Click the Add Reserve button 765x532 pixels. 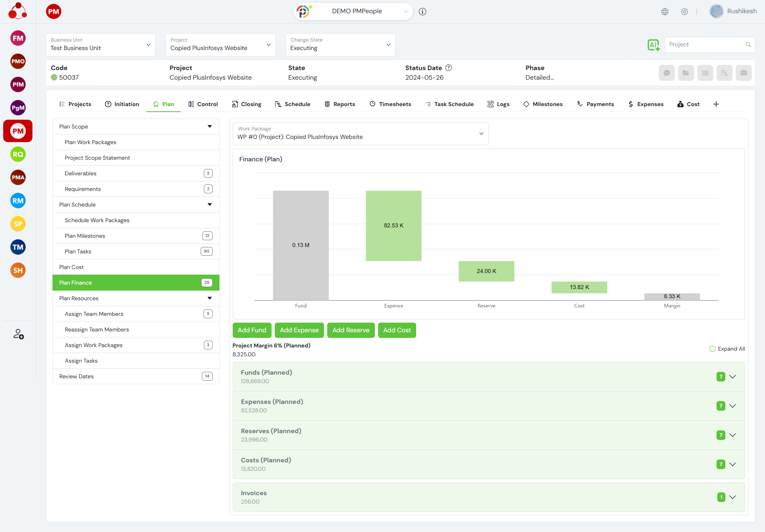(351, 330)
